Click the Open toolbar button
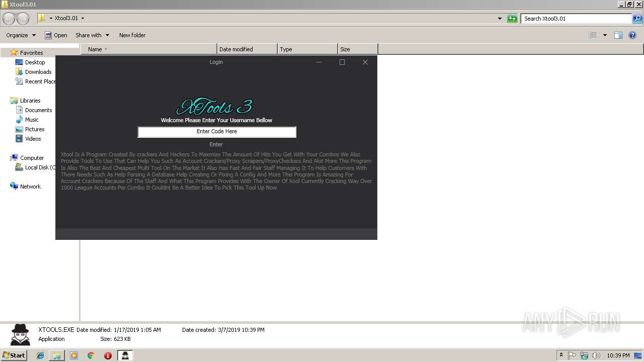The height and width of the screenshot is (362, 644). (x=56, y=35)
